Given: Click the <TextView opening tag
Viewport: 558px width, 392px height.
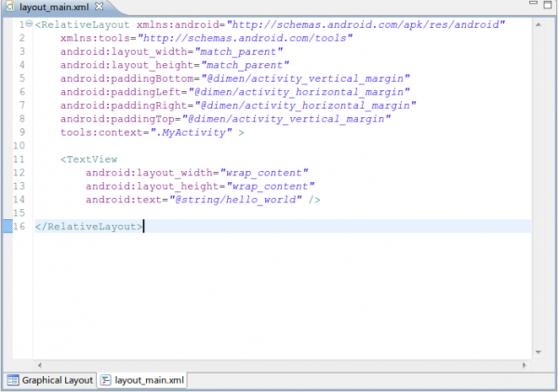Looking at the screenshot, I should [89, 159].
